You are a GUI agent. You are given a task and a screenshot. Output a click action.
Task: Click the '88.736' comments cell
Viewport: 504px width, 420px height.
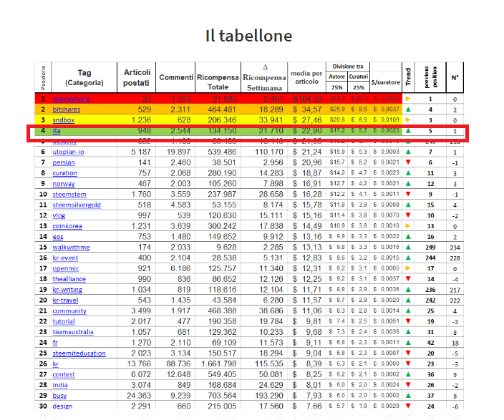tap(178, 363)
